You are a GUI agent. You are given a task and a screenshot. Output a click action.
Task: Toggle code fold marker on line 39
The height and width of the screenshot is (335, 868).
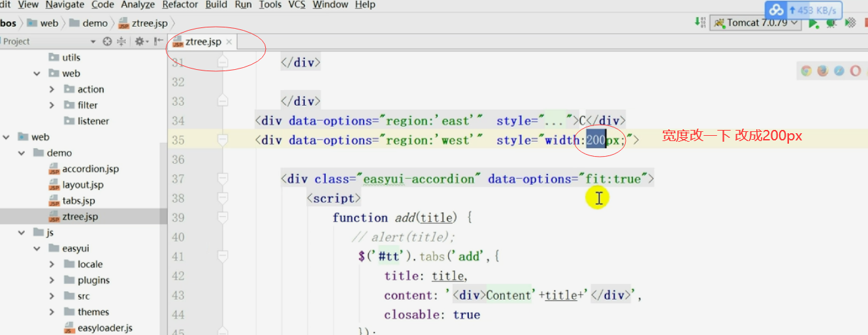pos(223,217)
